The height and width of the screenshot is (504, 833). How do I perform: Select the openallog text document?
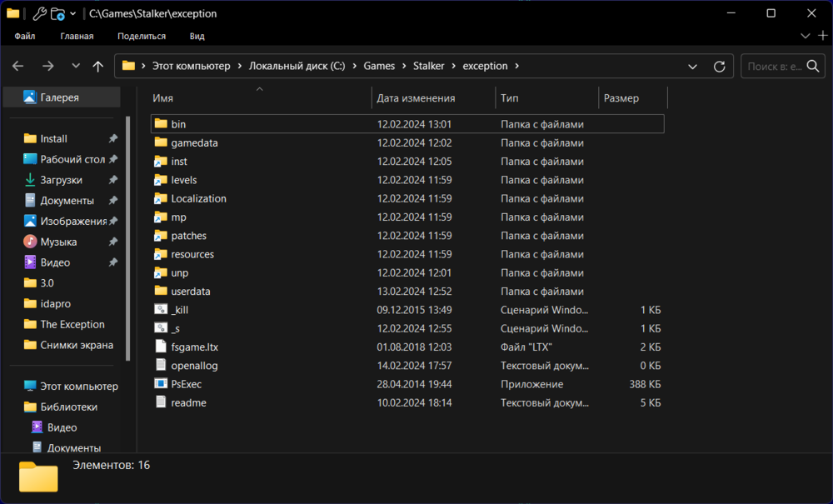click(x=194, y=366)
